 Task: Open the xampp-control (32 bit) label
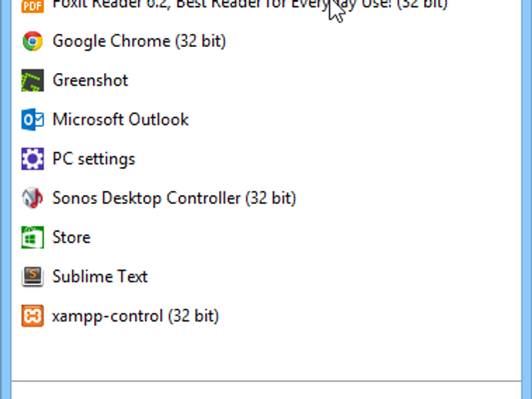135,317
